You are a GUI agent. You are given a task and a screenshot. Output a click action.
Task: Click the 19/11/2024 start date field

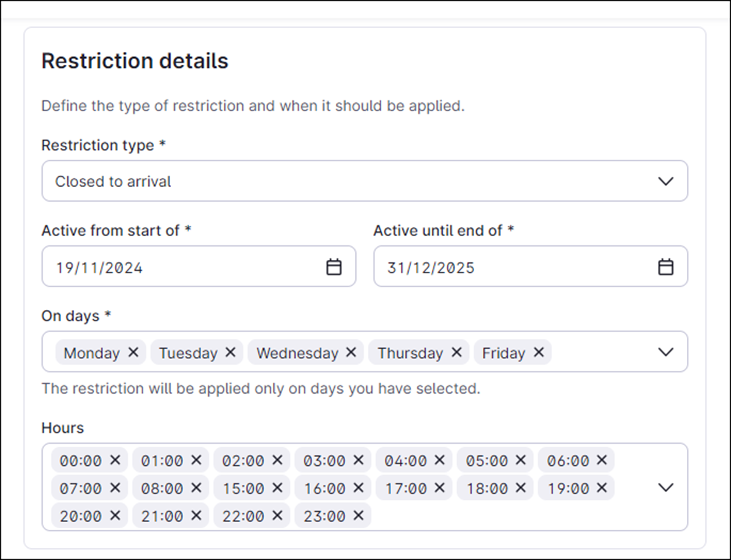pyautogui.click(x=199, y=266)
